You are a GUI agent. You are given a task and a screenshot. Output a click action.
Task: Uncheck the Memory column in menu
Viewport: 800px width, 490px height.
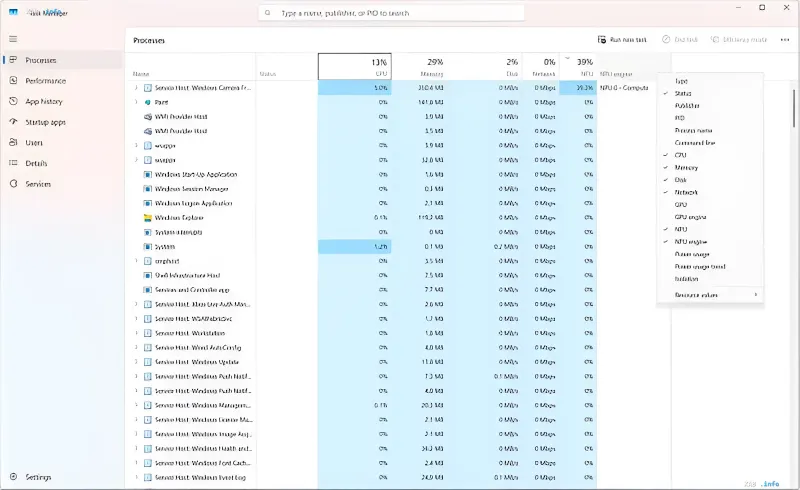(x=710, y=167)
